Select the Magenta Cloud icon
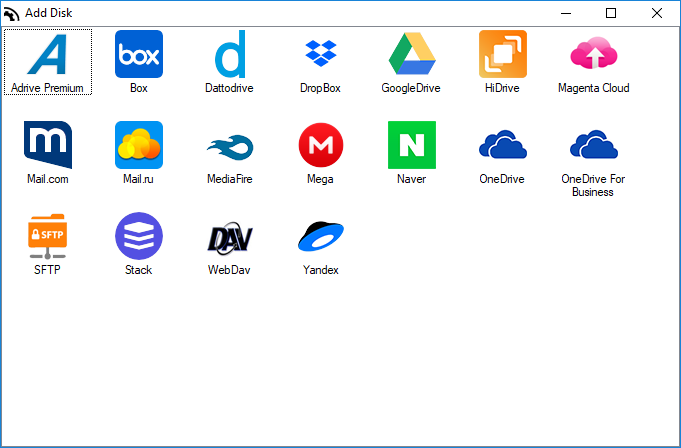Screen dimensions: 681x448 click(x=594, y=53)
